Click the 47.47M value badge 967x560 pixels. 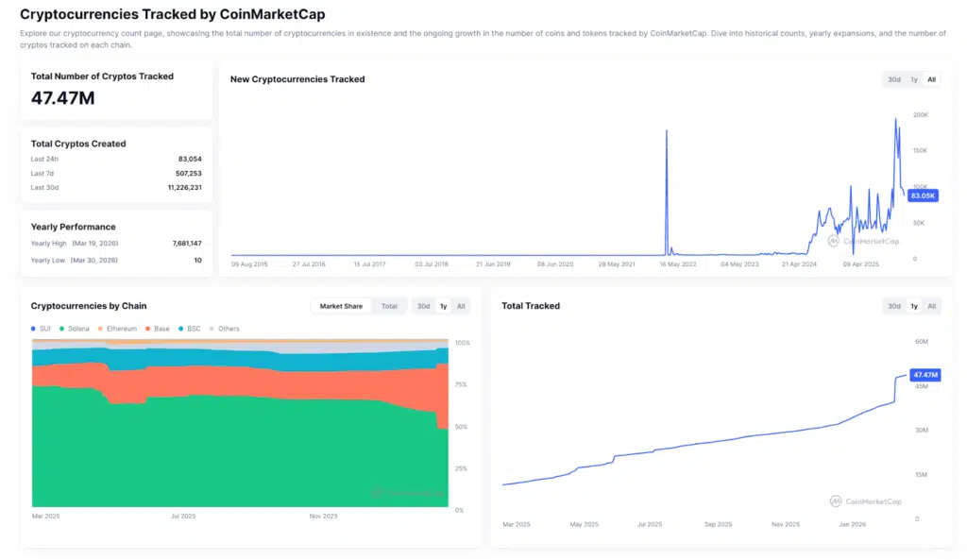[924, 375]
